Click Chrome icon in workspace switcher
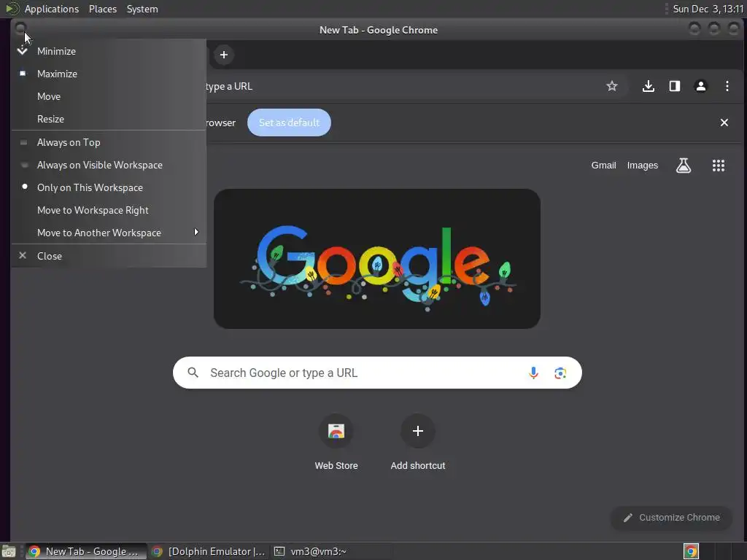The image size is (747, 560). [691, 551]
